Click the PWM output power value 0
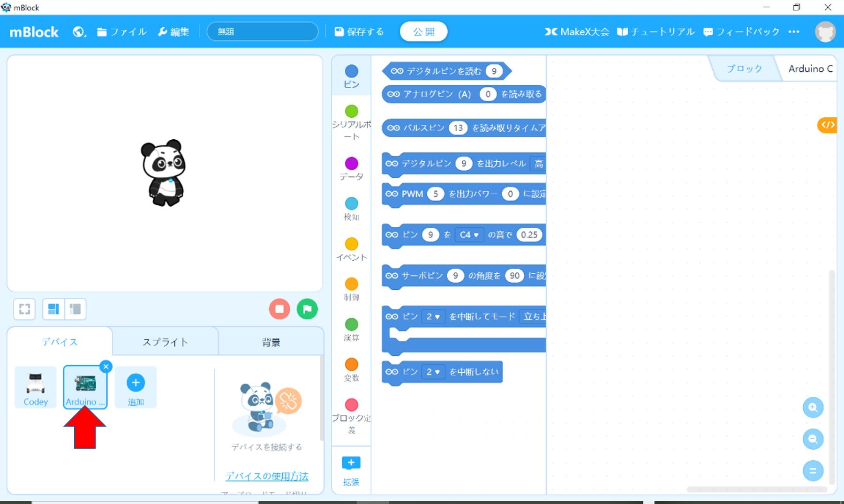 (x=510, y=194)
